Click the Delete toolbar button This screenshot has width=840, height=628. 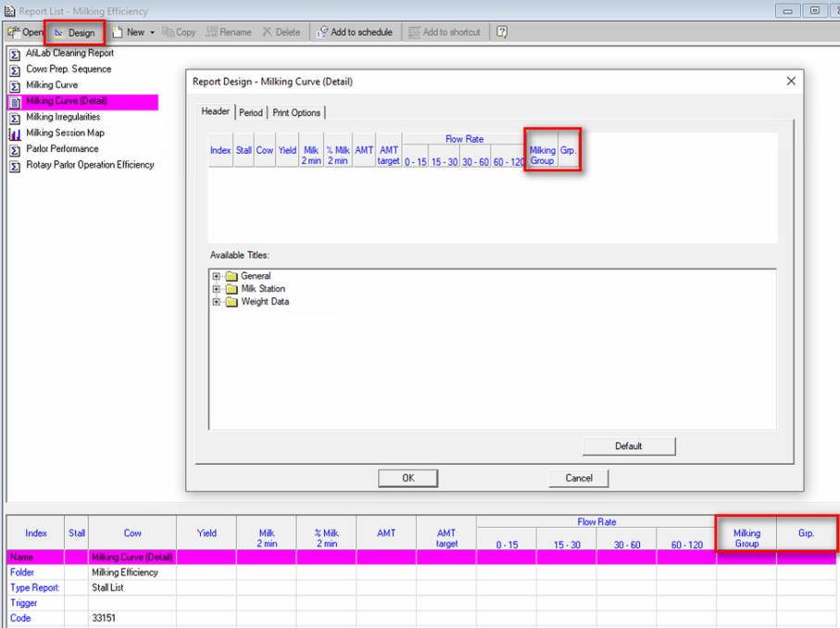(282, 32)
